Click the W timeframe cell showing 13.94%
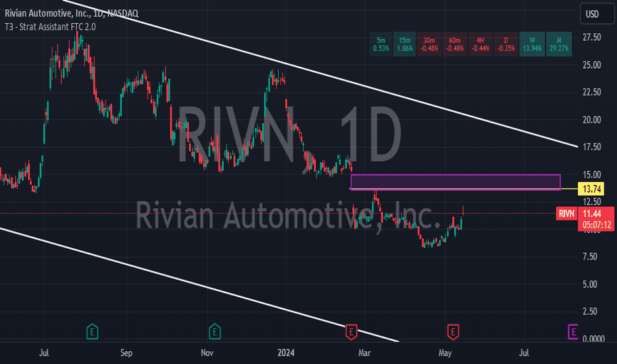Viewport: 617px width, 364px height. (532, 44)
